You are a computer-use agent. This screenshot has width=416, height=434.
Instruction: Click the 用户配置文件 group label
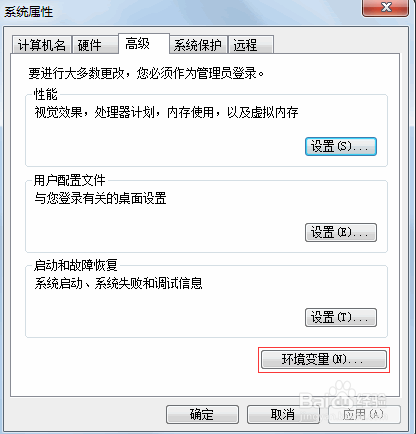click(x=70, y=180)
